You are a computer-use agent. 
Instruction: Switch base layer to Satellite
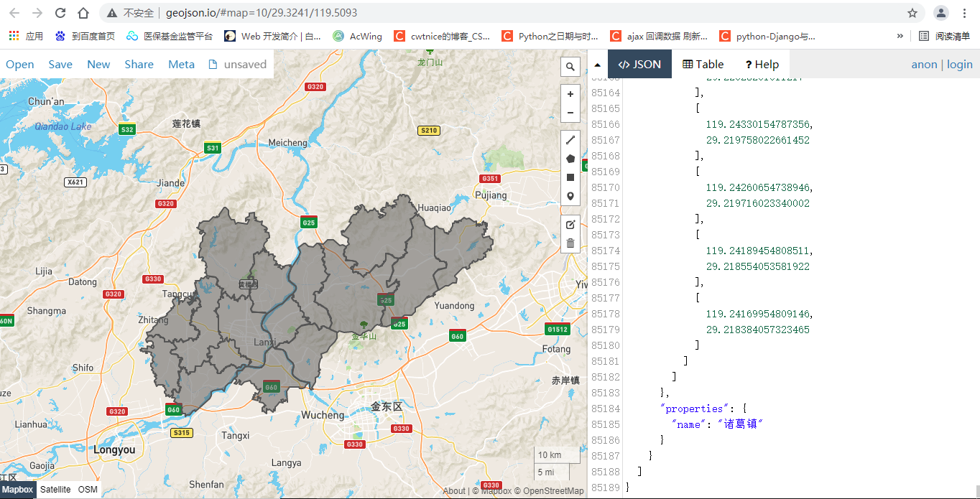click(55, 490)
